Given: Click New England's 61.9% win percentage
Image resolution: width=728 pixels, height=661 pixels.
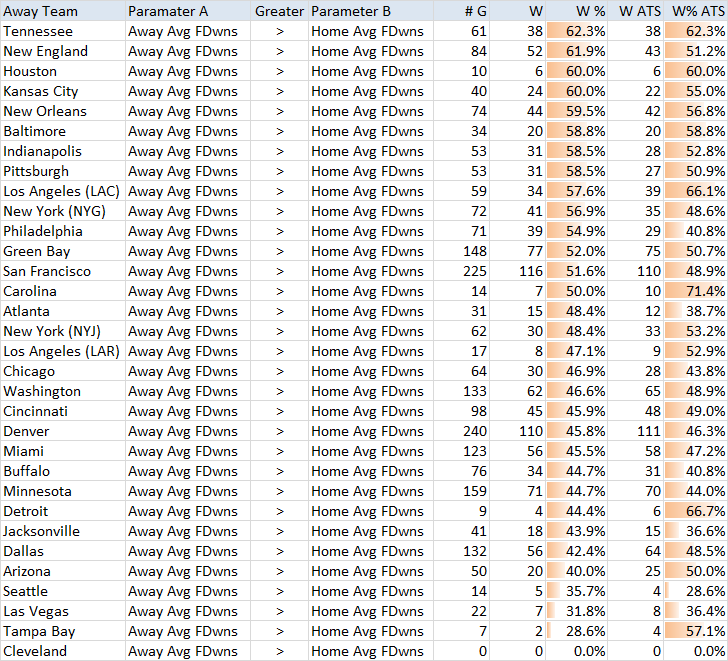Looking at the screenshot, I should point(577,51).
